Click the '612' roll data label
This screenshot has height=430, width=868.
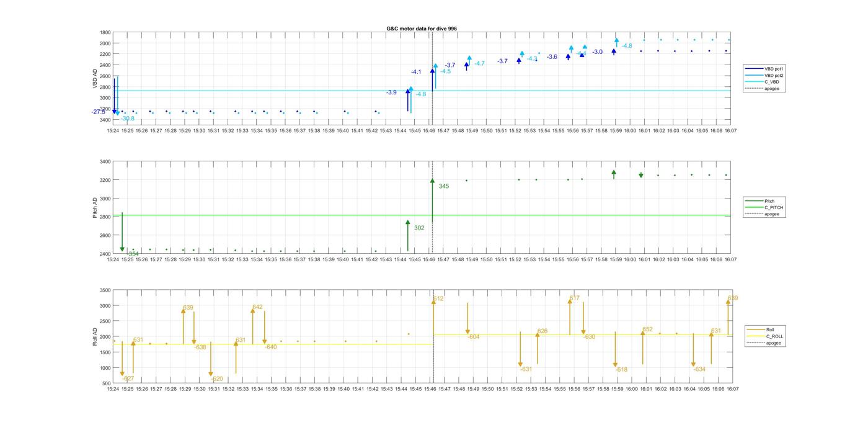pos(438,299)
